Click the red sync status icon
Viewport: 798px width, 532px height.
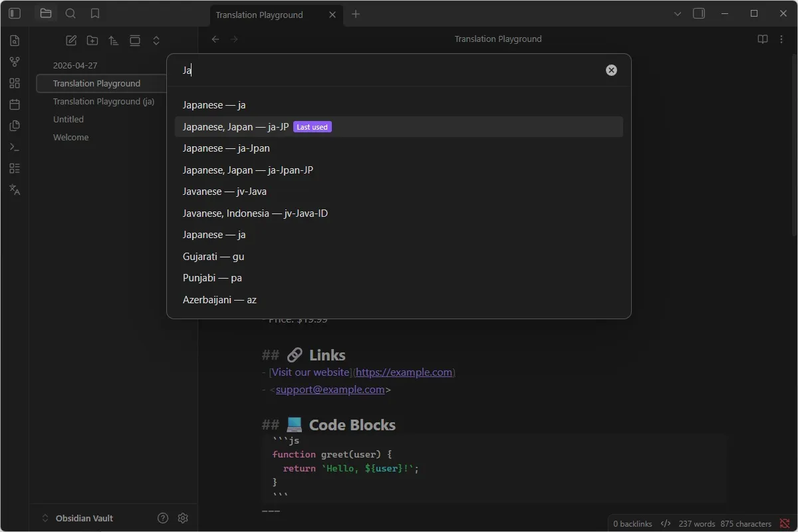pos(785,524)
